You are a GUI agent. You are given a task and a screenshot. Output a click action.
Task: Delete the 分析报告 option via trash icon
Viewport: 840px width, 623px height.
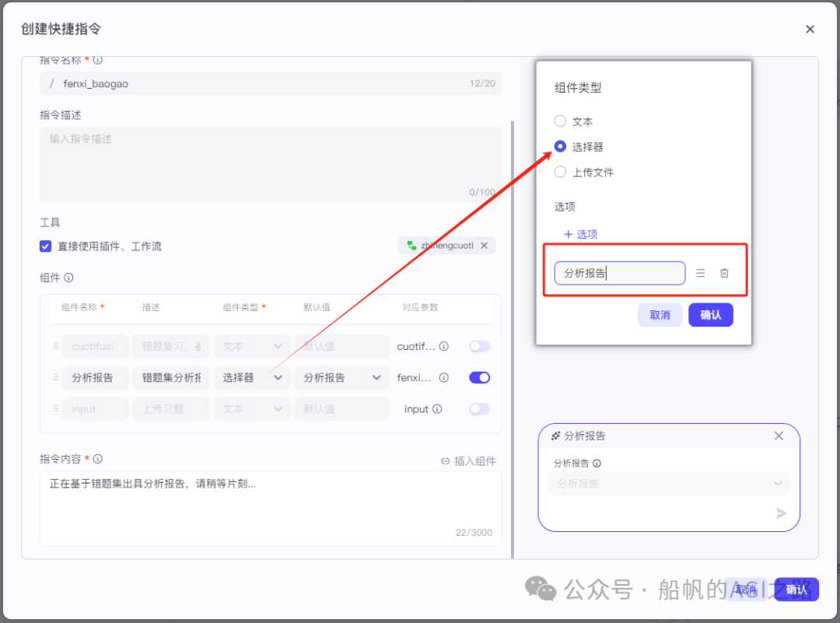tap(724, 273)
